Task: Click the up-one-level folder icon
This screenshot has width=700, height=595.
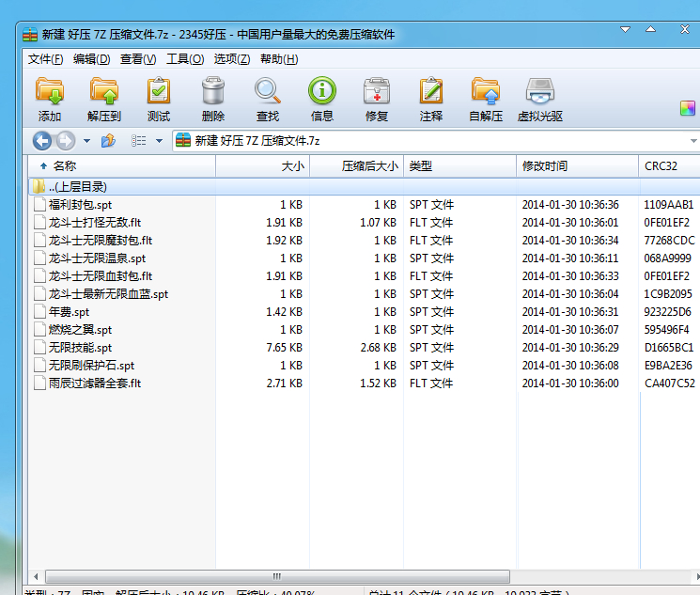Action: [108, 141]
